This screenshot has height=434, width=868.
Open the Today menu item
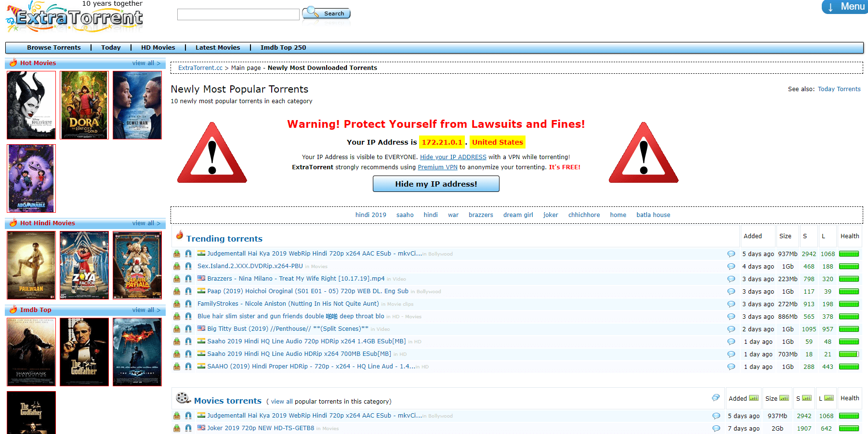click(x=111, y=48)
